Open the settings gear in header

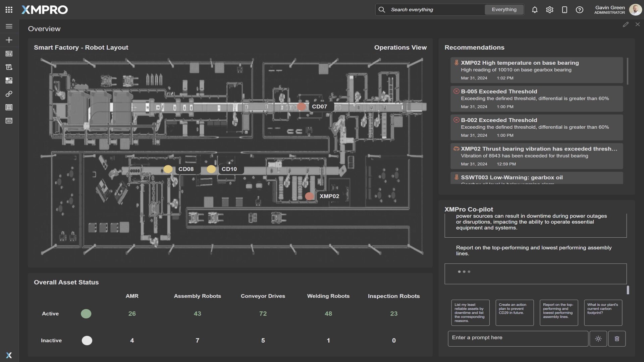tap(549, 10)
